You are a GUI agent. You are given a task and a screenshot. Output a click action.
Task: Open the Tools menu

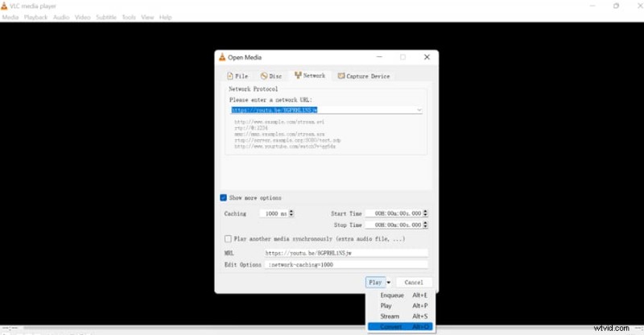point(129,17)
